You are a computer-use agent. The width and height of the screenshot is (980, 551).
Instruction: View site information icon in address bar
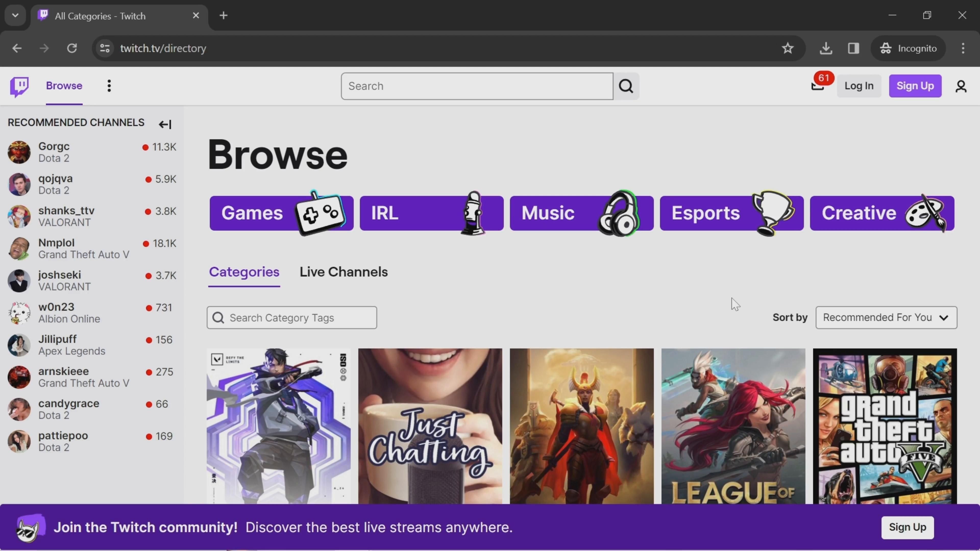(x=105, y=48)
